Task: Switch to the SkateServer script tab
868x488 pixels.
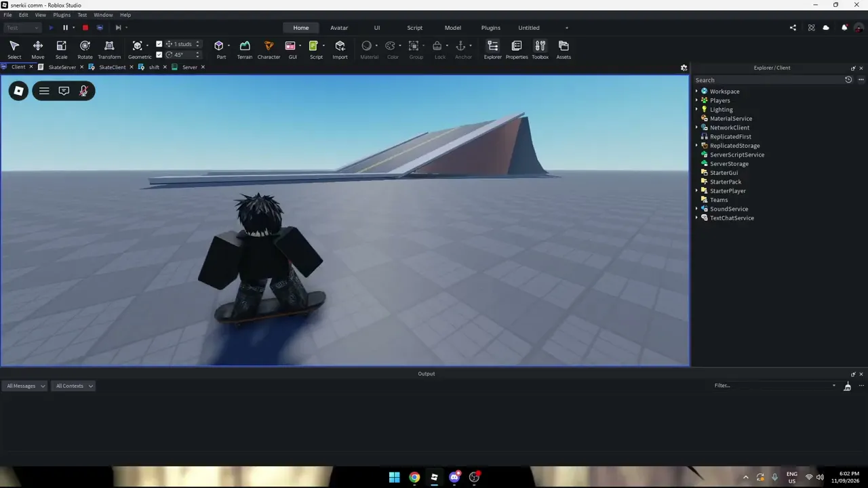Action: (x=62, y=67)
